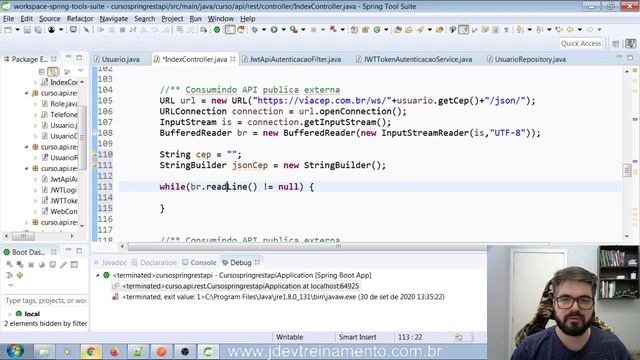Click the Last Edit Location arrow icon
The width and height of the screenshot is (640, 360).
(559, 29)
